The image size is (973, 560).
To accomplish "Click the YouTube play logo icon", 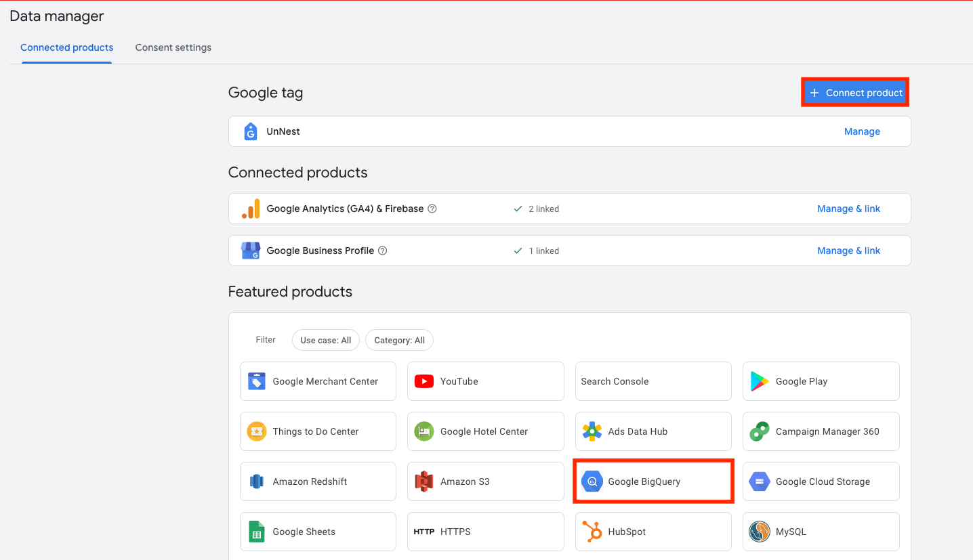I will point(424,381).
